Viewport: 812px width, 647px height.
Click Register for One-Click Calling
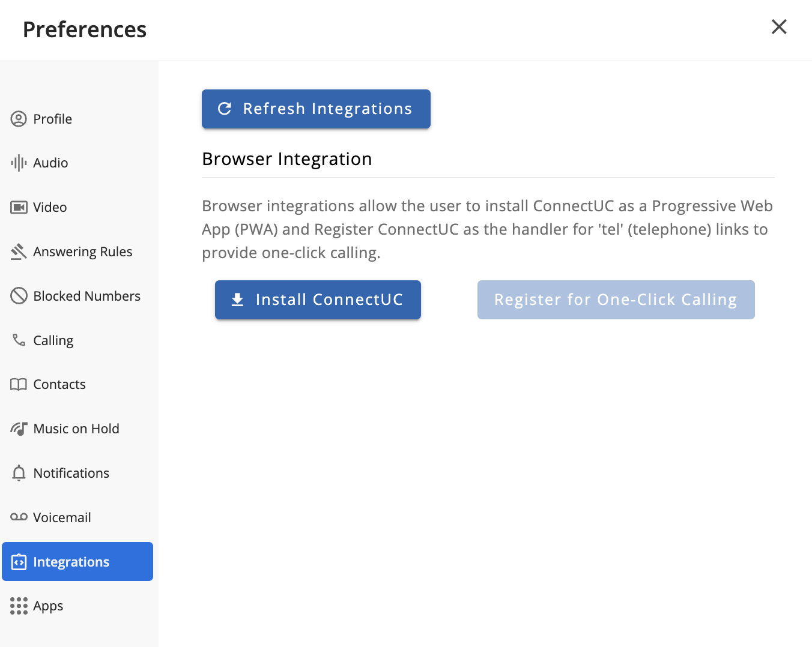[x=616, y=299]
